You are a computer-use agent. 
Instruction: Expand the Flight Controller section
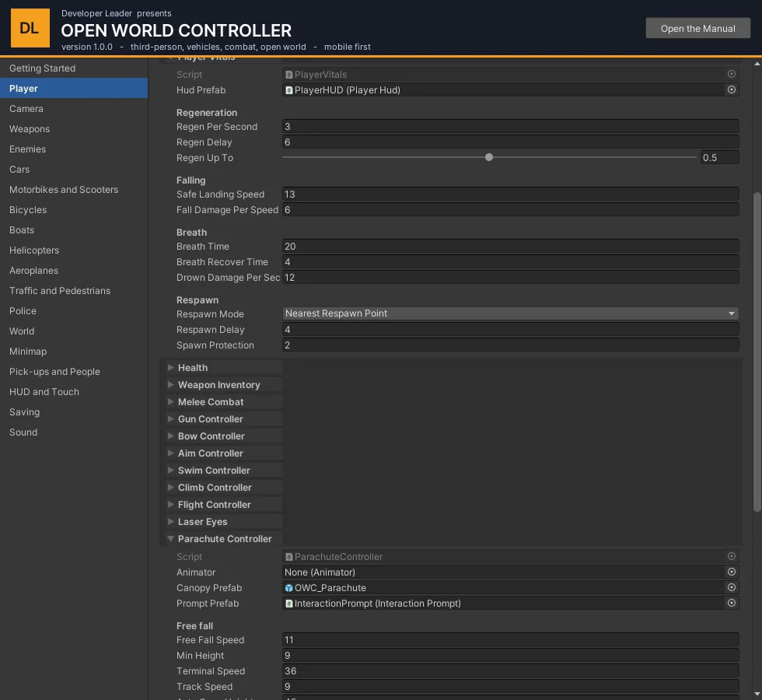click(x=170, y=505)
